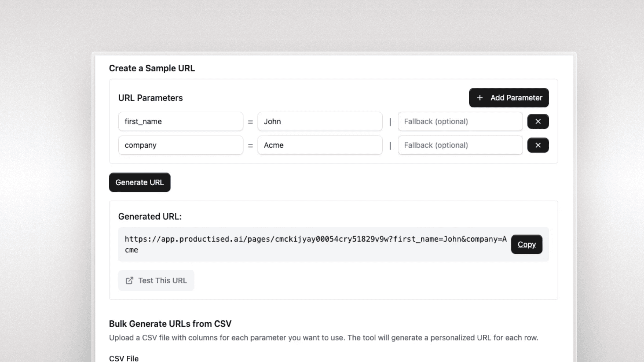Click the generated productised.ai URL text
This screenshot has height=362, width=644.
pos(315,239)
